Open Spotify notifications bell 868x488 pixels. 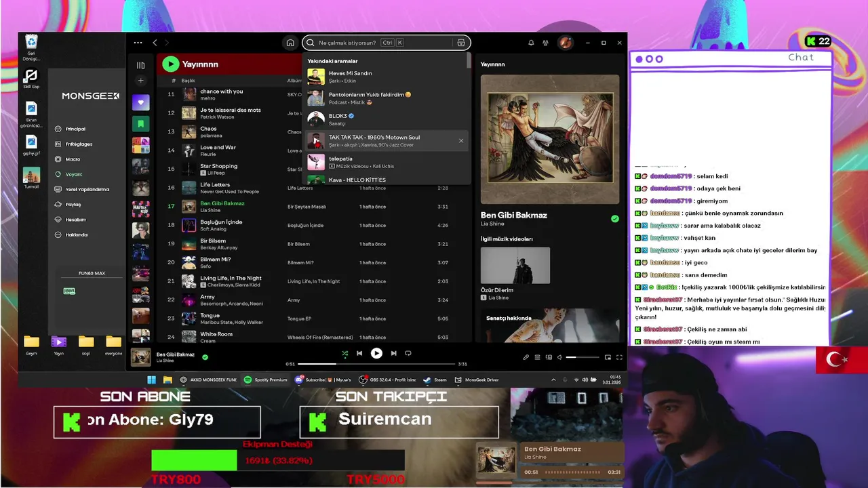(x=531, y=43)
